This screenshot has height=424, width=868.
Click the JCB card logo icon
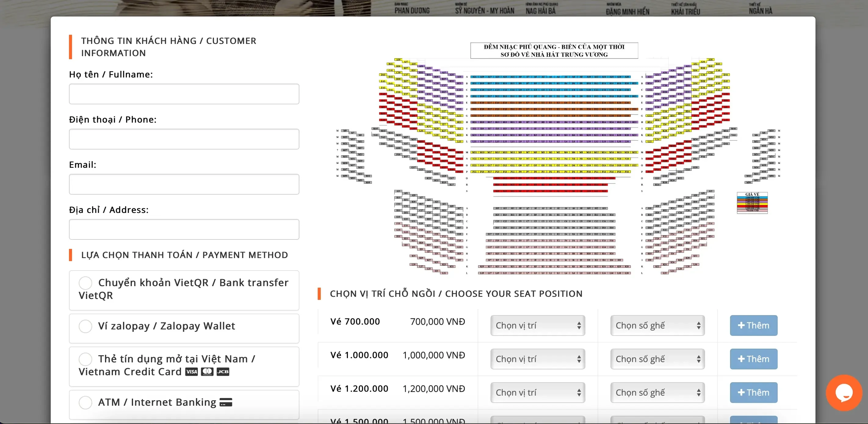(223, 372)
